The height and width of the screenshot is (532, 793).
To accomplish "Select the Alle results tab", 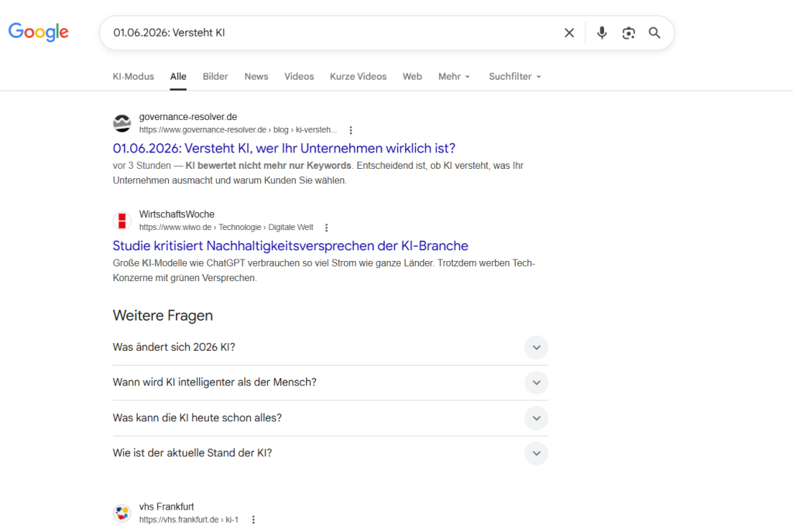I will pyautogui.click(x=178, y=77).
